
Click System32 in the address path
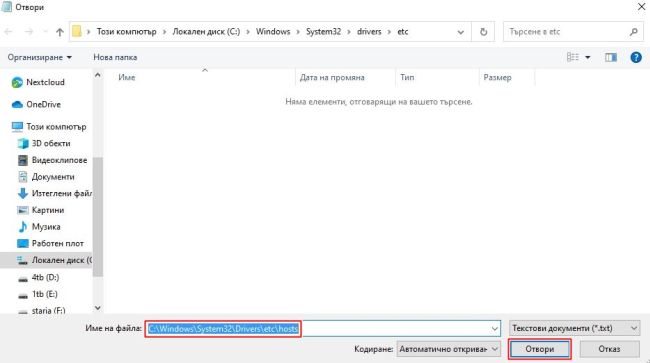(323, 31)
